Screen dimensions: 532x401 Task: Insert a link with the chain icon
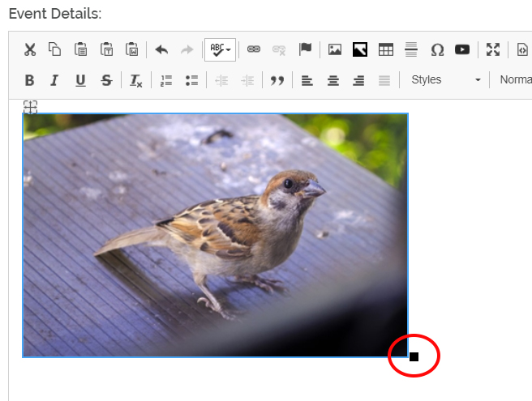click(254, 49)
